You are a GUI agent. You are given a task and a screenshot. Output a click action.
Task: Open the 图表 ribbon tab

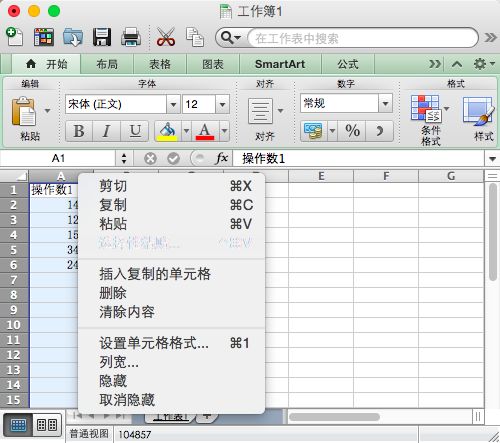tap(213, 64)
